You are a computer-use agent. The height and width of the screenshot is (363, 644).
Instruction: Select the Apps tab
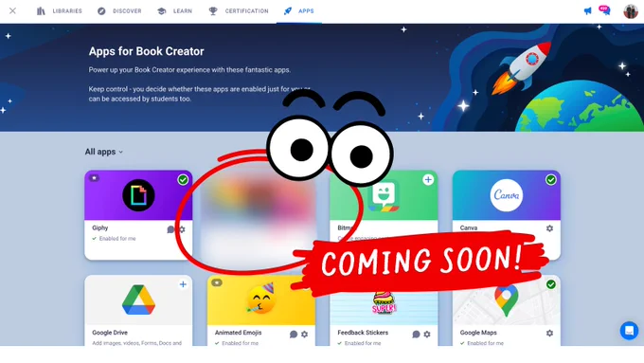coord(298,11)
